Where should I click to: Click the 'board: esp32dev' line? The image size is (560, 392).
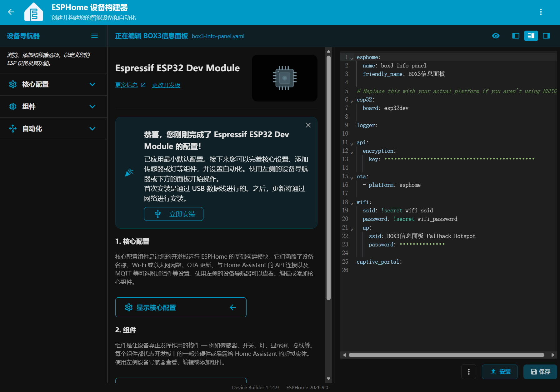pos(386,108)
